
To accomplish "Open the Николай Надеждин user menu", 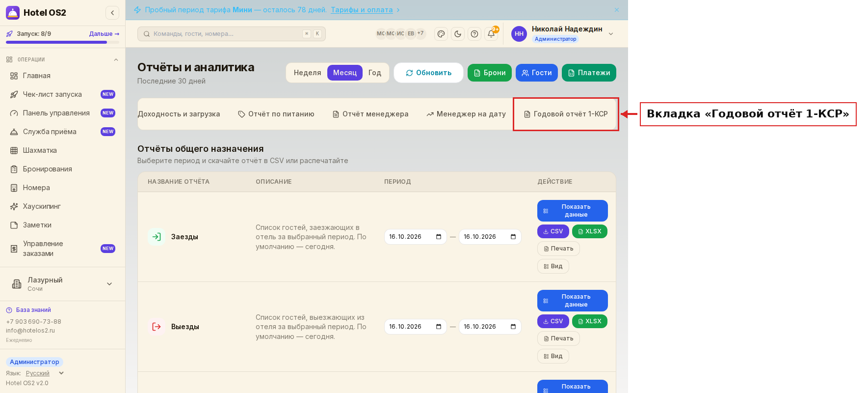I will [562, 34].
